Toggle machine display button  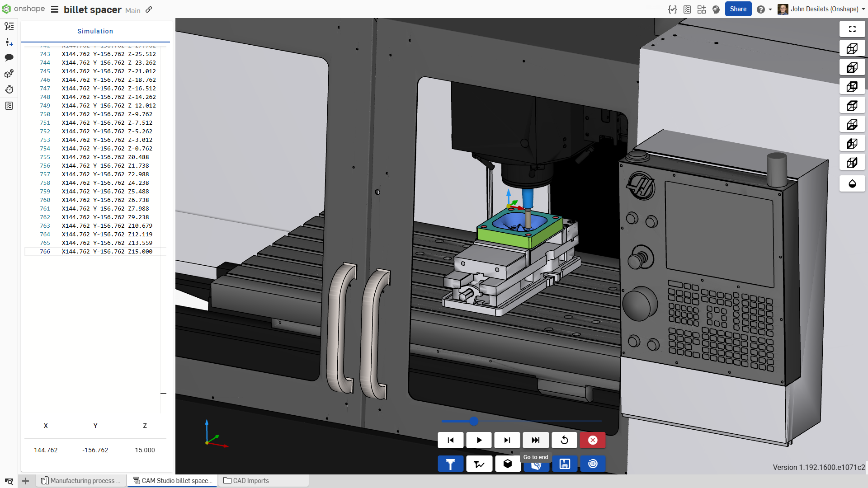pos(565,464)
